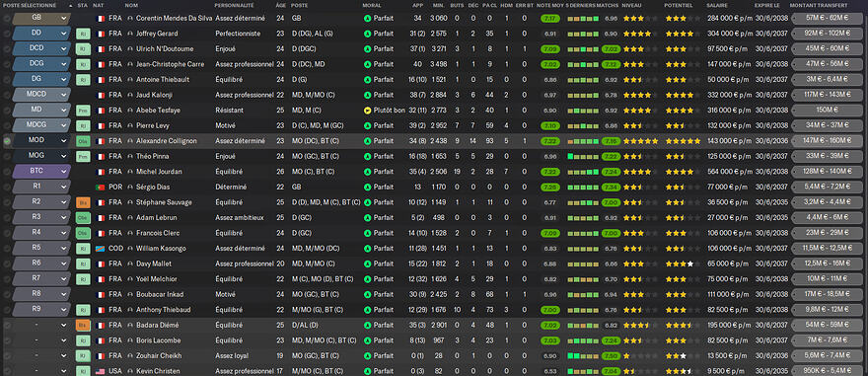Screen dimensions: 868x376
Task: Click the Rj status badge for Yoël Melchior
Action: coord(83,279)
